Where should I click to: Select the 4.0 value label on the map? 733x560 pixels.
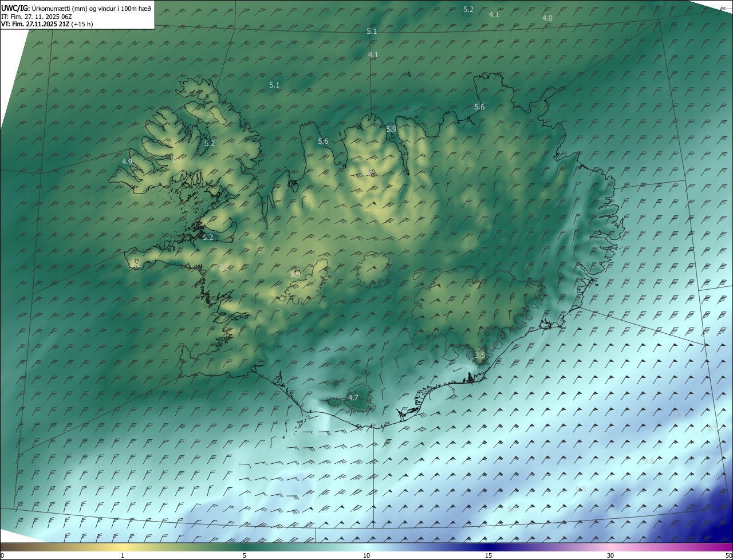coord(547,18)
